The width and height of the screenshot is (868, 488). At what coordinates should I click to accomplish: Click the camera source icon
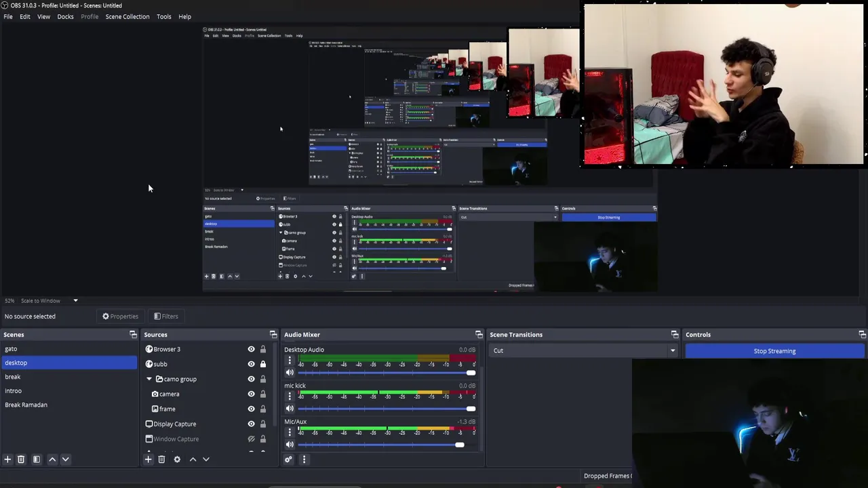(x=155, y=394)
